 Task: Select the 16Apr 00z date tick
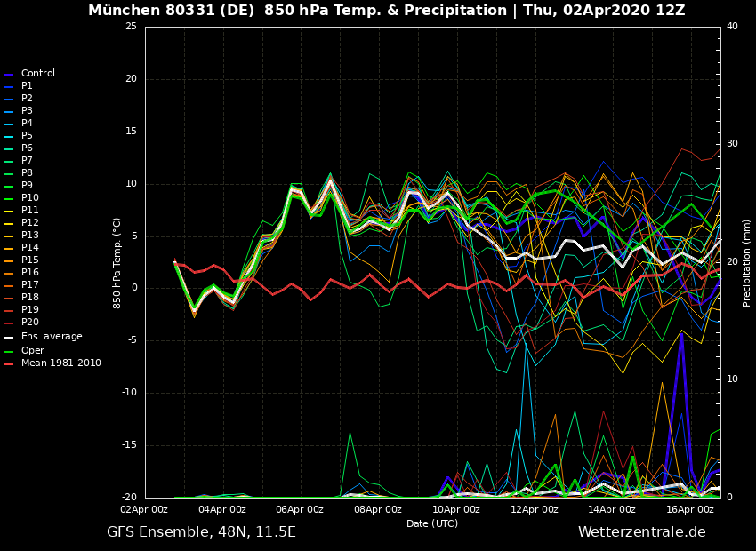[x=690, y=510]
